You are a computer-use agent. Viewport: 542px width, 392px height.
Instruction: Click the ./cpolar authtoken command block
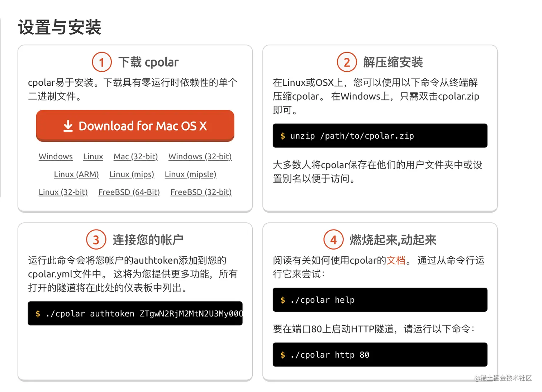135,313
